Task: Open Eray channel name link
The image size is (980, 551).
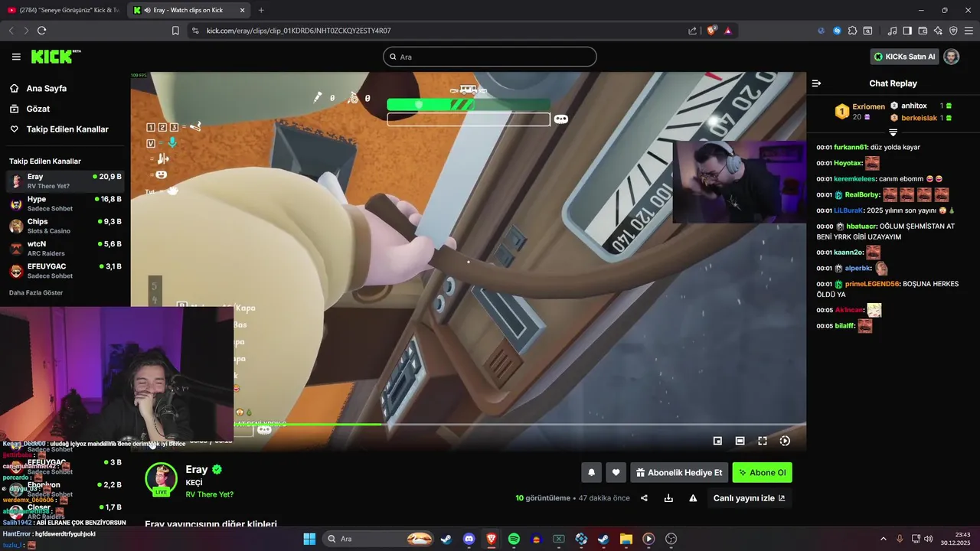Action: point(197,470)
